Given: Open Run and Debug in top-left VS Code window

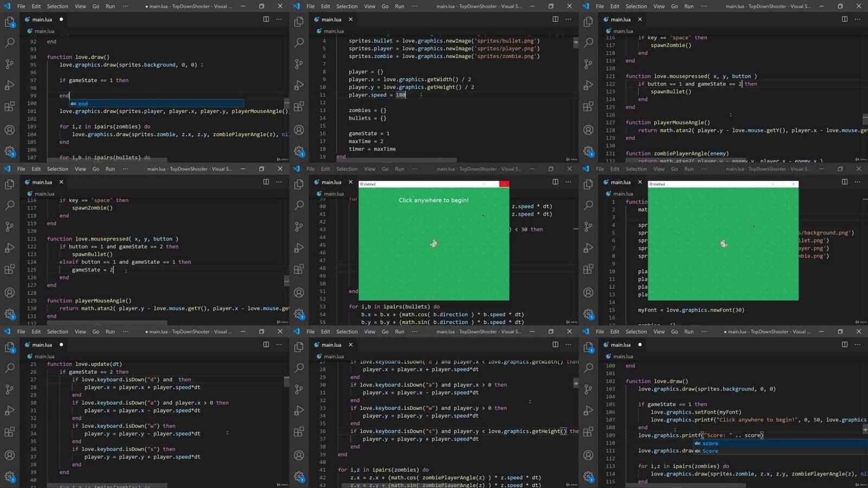Looking at the screenshot, I should pos(10,85).
